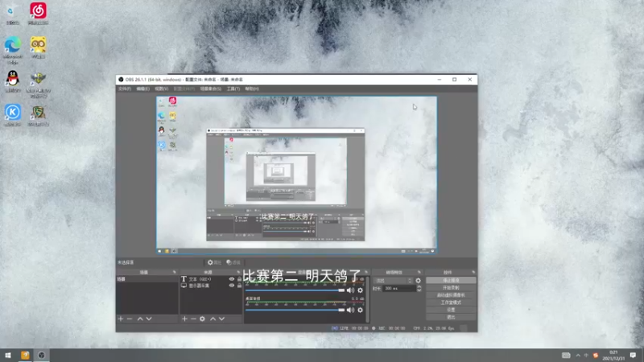Click the audio mixer vertical scrollbar
Image resolution: width=644 pixels, height=362 pixels.
coord(367,299)
